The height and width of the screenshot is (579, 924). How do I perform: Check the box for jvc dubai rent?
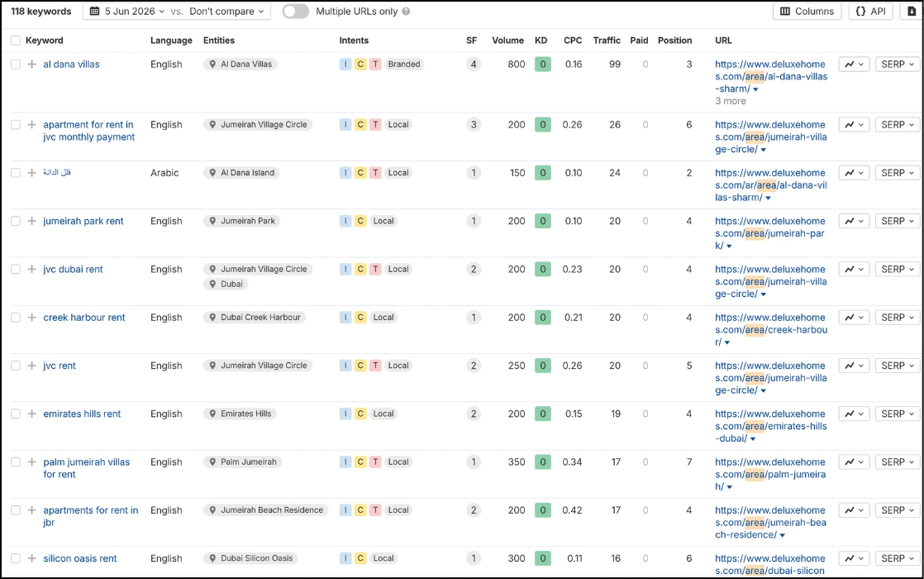point(16,270)
